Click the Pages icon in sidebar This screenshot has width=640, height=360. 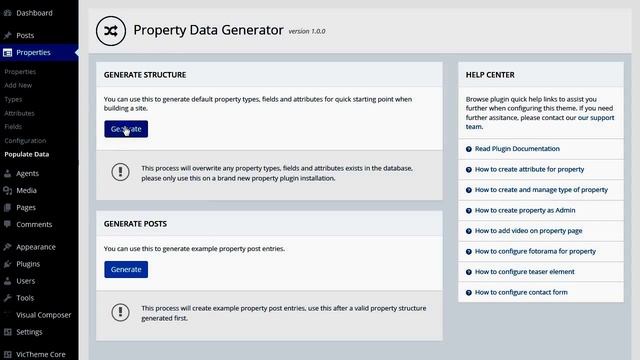click(x=7, y=208)
